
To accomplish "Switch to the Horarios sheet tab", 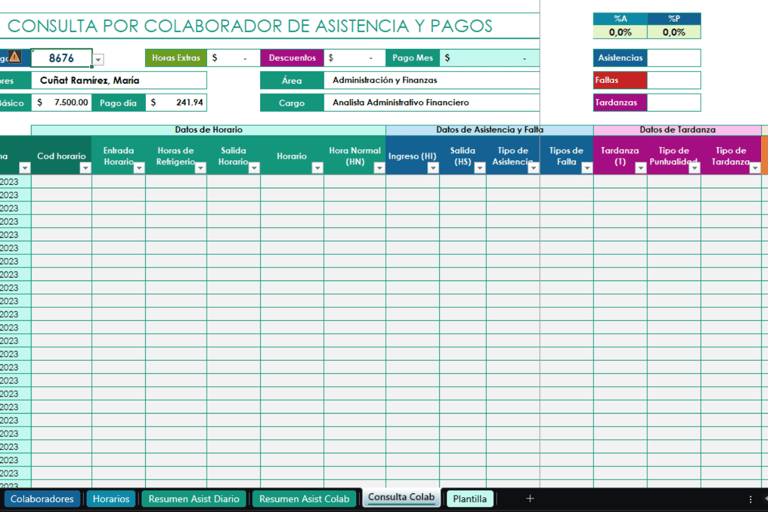I will (111, 499).
